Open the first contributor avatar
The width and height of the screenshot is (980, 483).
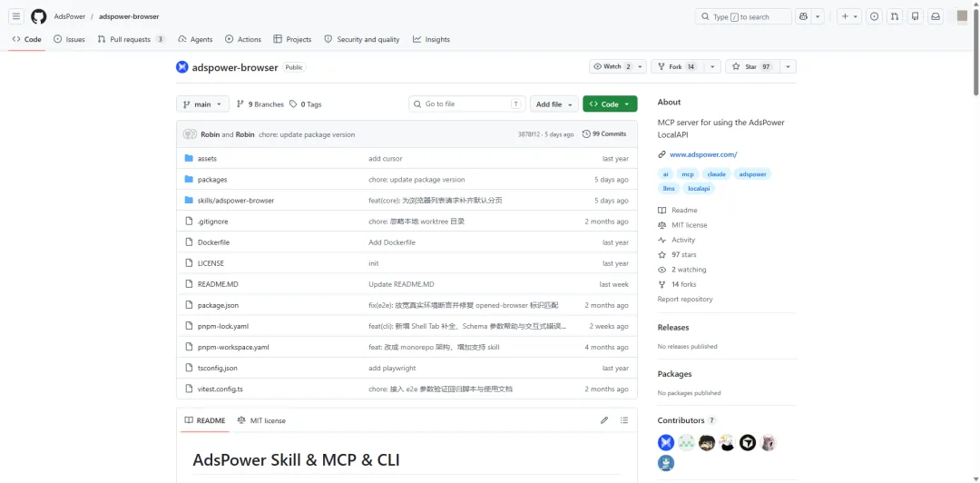click(x=666, y=443)
